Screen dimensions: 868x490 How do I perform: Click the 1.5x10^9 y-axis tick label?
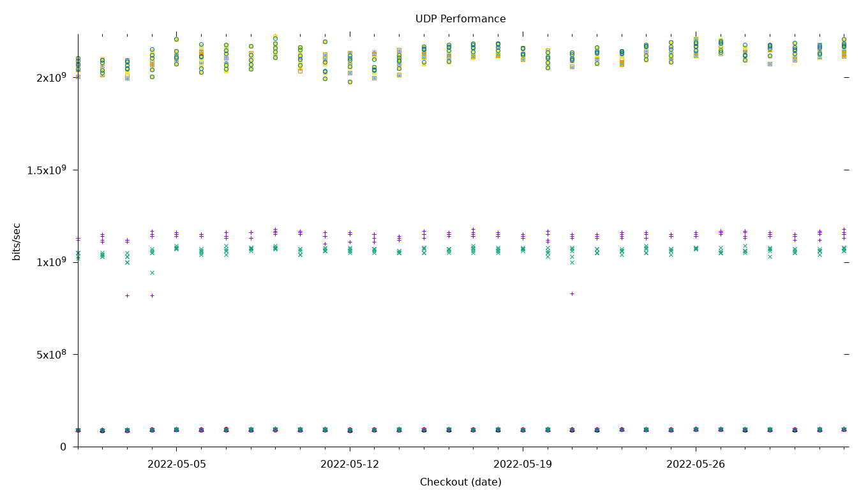click(x=47, y=170)
